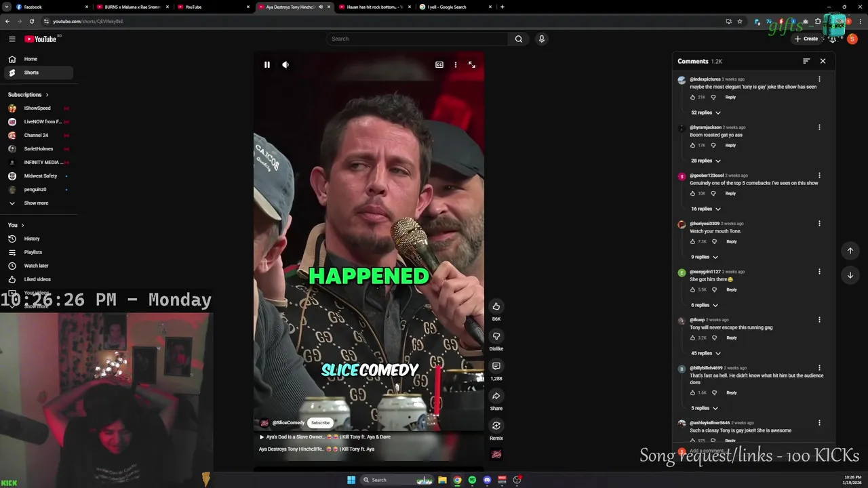
Task: Click the Create button
Action: (x=807, y=39)
